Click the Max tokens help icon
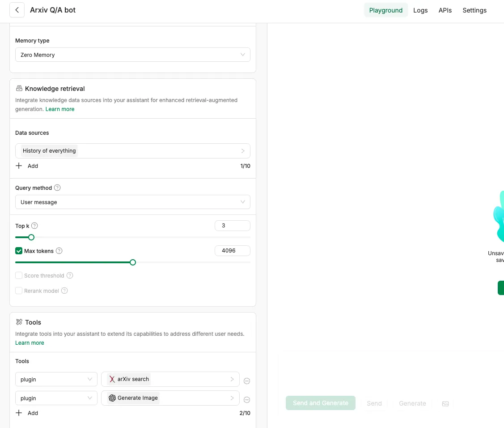Image resolution: width=504 pixels, height=428 pixels. click(x=59, y=251)
